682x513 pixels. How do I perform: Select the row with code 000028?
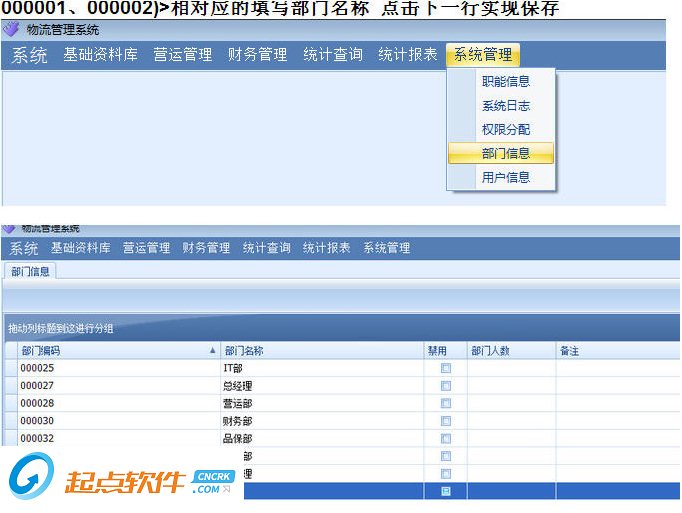[341, 403]
